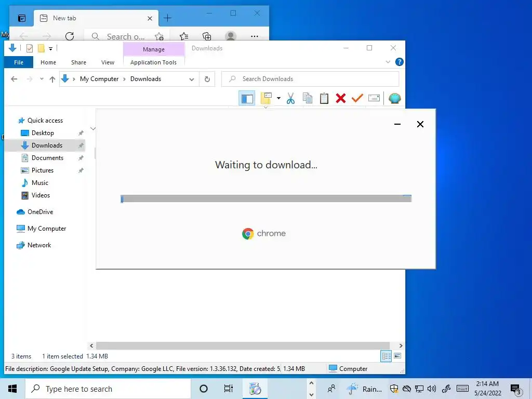Click Edge address search box
The width and height of the screenshot is (532, 399).
click(126, 36)
